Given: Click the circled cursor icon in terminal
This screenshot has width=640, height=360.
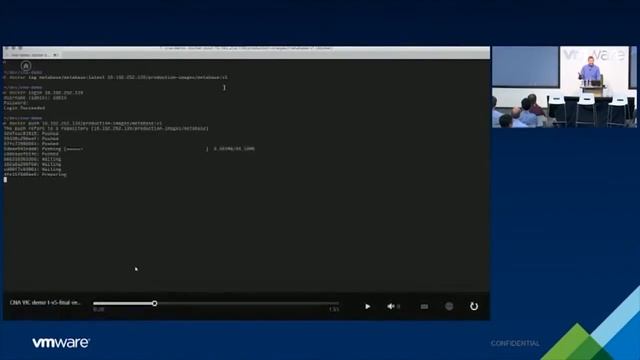Looking at the screenshot, I should pyautogui.click(x=26, y=66).
